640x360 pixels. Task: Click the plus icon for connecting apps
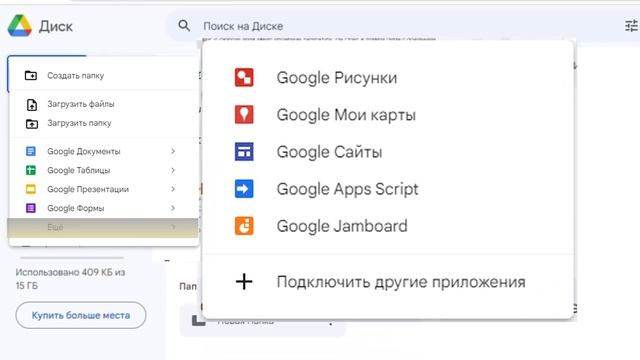[x=244, y=282]
